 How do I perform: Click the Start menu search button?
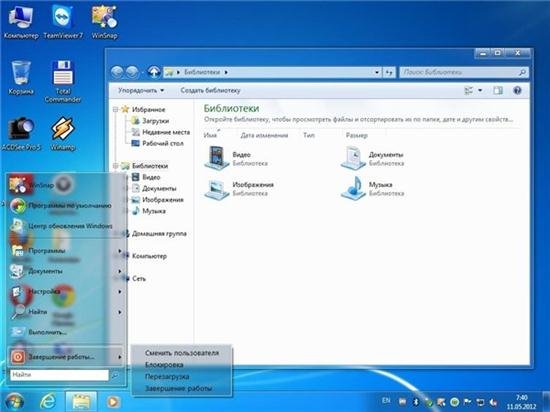[115, 376]
